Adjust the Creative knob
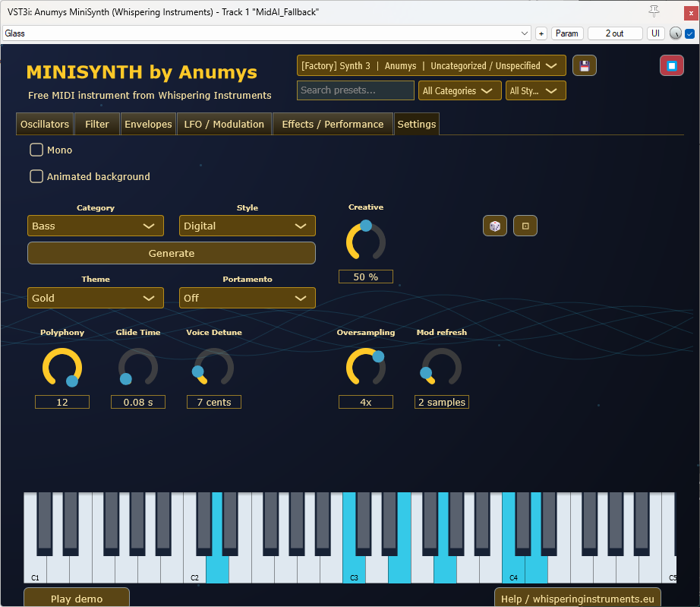This screenshot has height=607, width=700. pos(366,242)
